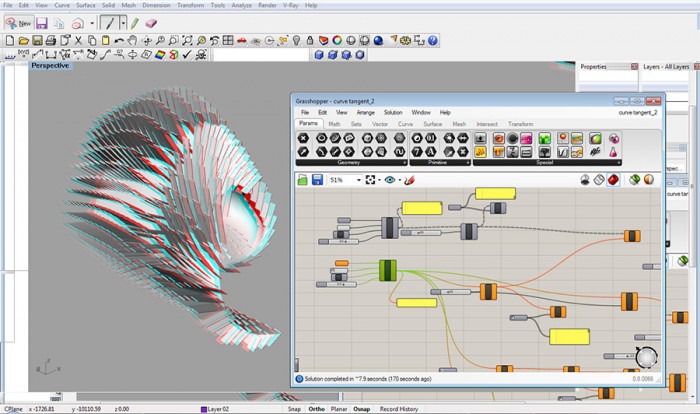The height and width of the screenshot is (414, 700).
Task: Open the Arrange menu in Grasshopper
Action: pos(366,113)
